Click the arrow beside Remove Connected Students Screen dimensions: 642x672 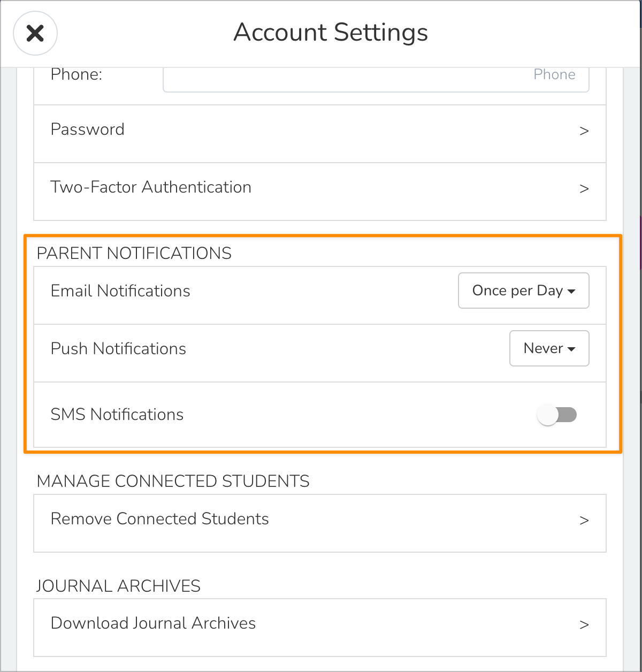coord(584,521)
